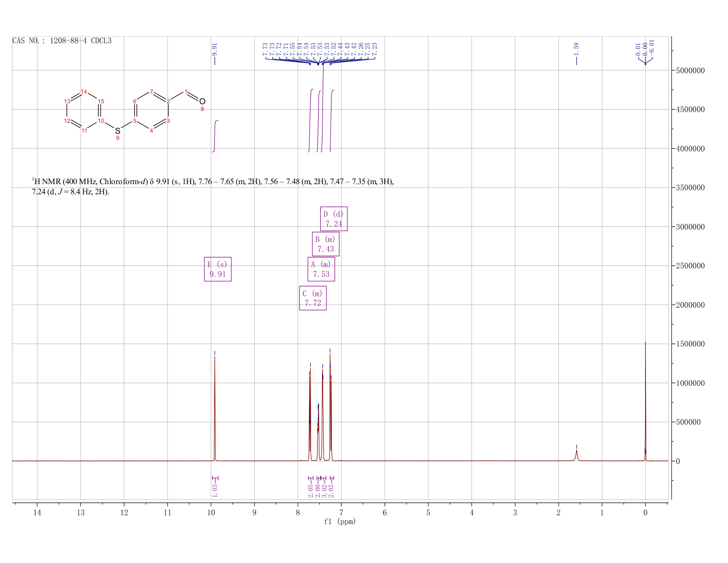Click the 'f1 (ppm)' axis label
Image resolution: width=728 pixels, height=563 pixels.
(340, 521)
